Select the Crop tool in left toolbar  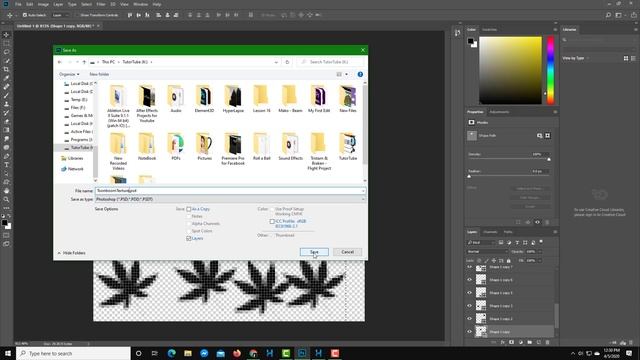tap(6, 69)
